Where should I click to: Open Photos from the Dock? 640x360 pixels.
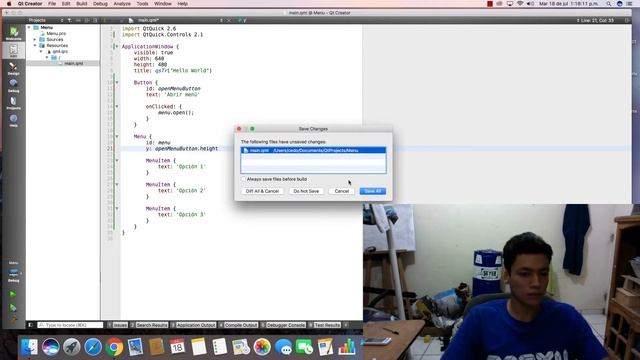point(262,347)
